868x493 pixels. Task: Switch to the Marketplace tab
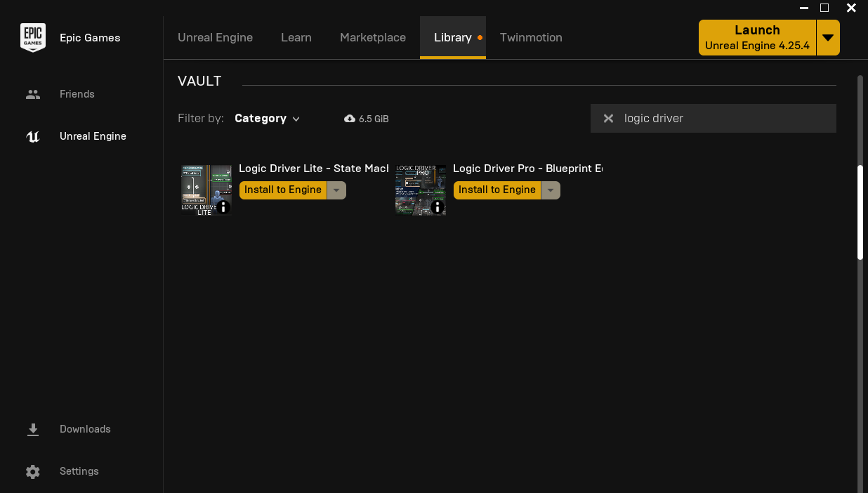(x=373, y=37)
